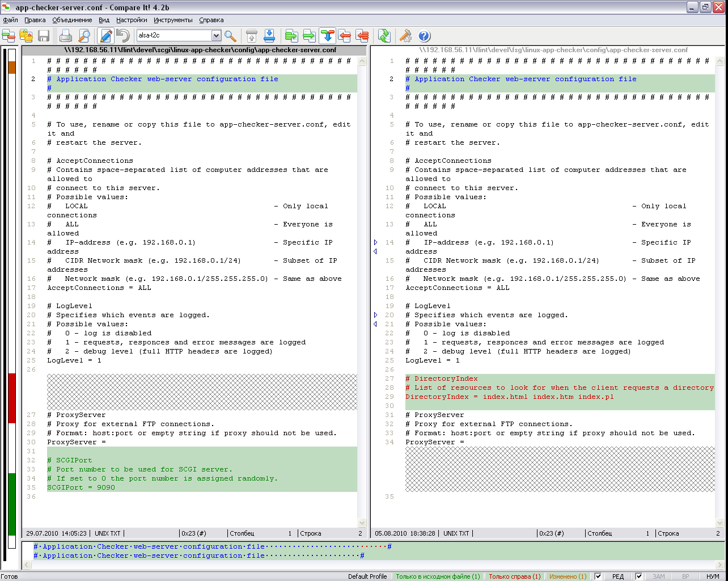Open the Инструменты menu
The width and height of the screenshot is (728, 581).
tap(173, 20)
